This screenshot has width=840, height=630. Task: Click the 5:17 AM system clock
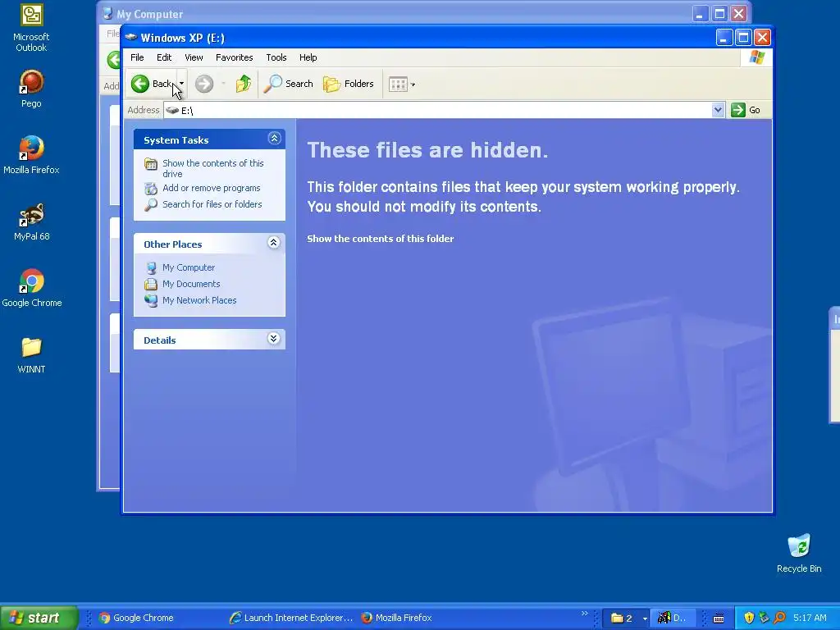[810, 618]
